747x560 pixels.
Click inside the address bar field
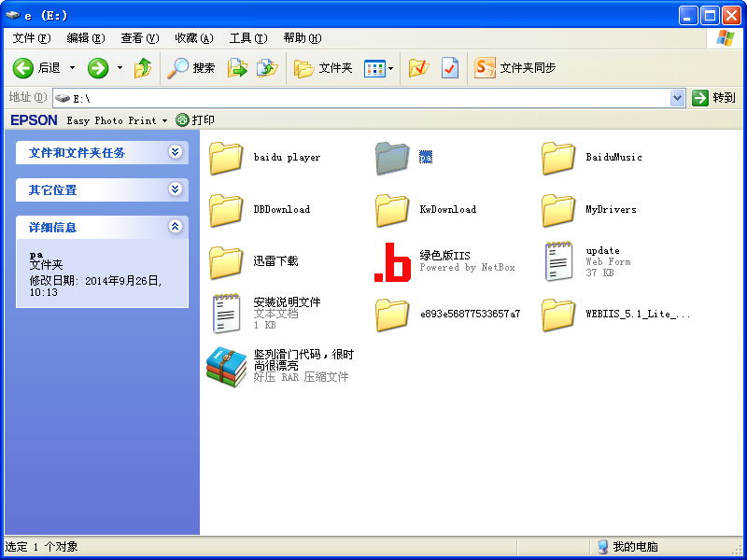[373, 97]
